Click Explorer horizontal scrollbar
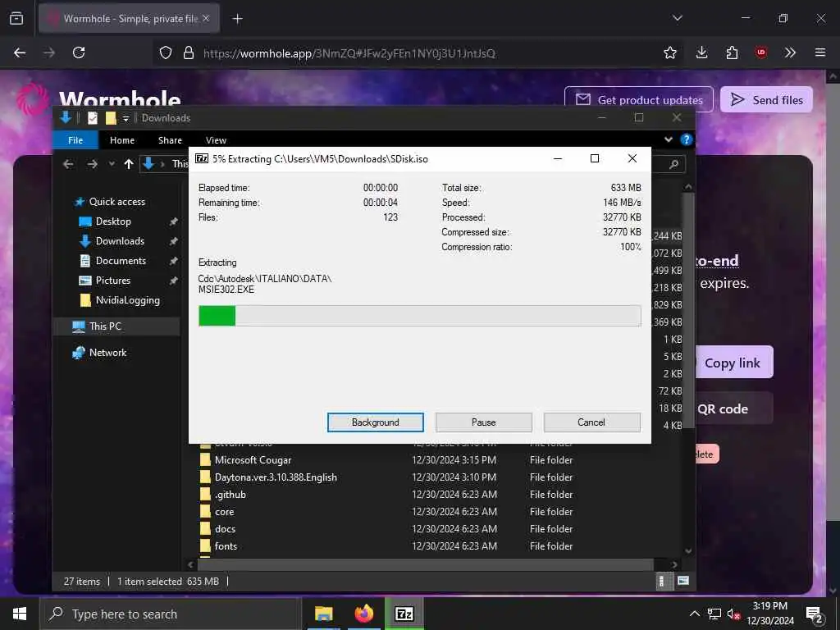The width and height of the screenshot is (840, 630). point(426,564)
